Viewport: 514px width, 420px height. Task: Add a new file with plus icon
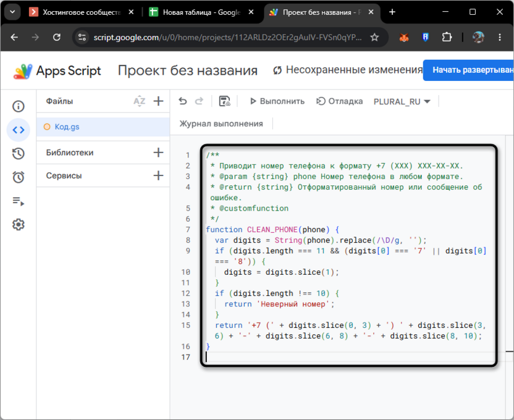point(158,101)
